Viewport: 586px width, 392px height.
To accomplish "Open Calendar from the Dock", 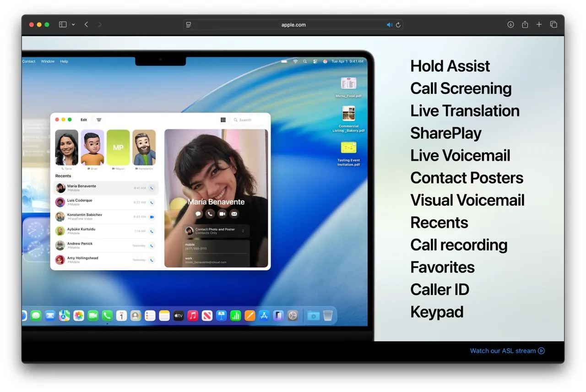I will (x=121, y=316).
